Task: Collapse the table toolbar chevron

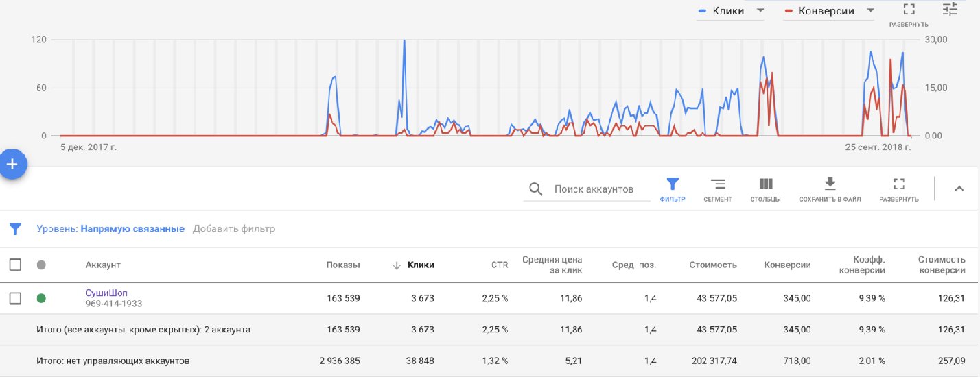Action: [x=959, y=189]
